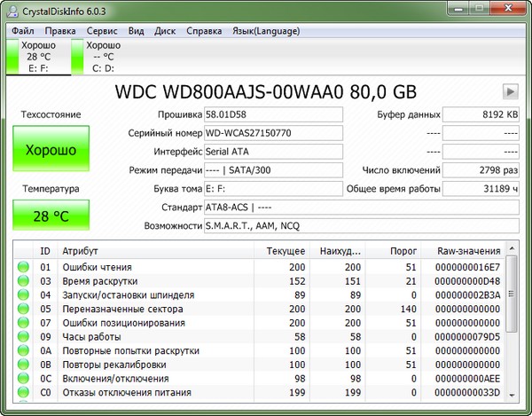This screenshot has height=416, width=532.
Task: Click green status dot for Ошибки чтения
Action: [23, 267]
